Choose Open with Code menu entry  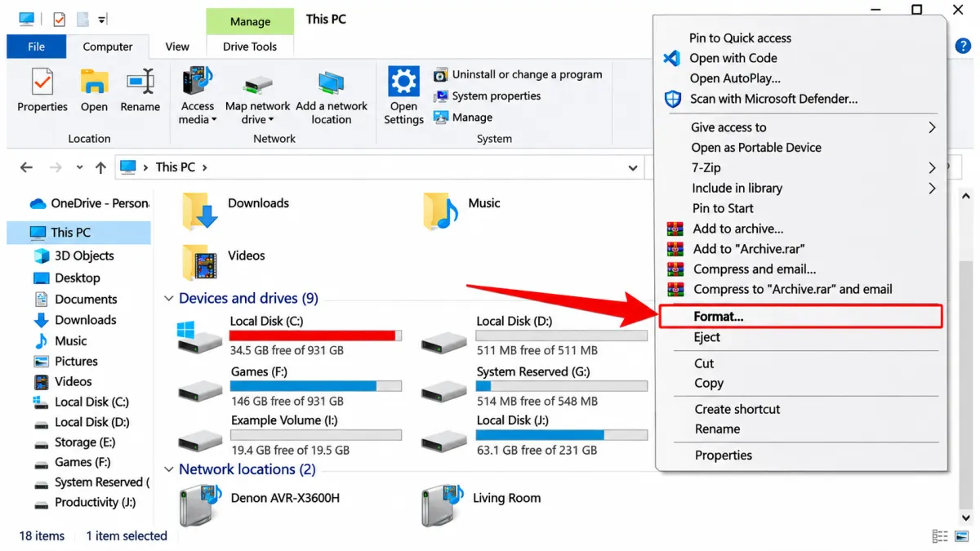pos(733,58)
